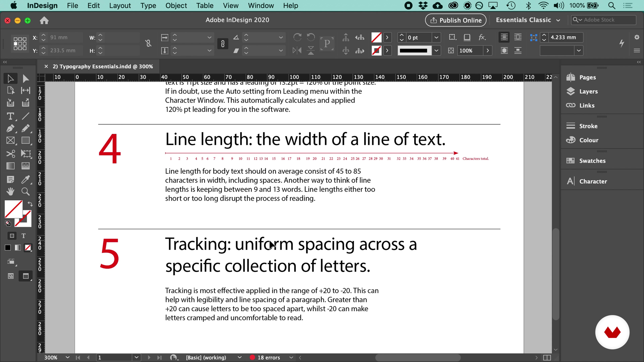Expand the fill swatch options arrow
The width and height of the screenshot is (644, 362).
387,38
